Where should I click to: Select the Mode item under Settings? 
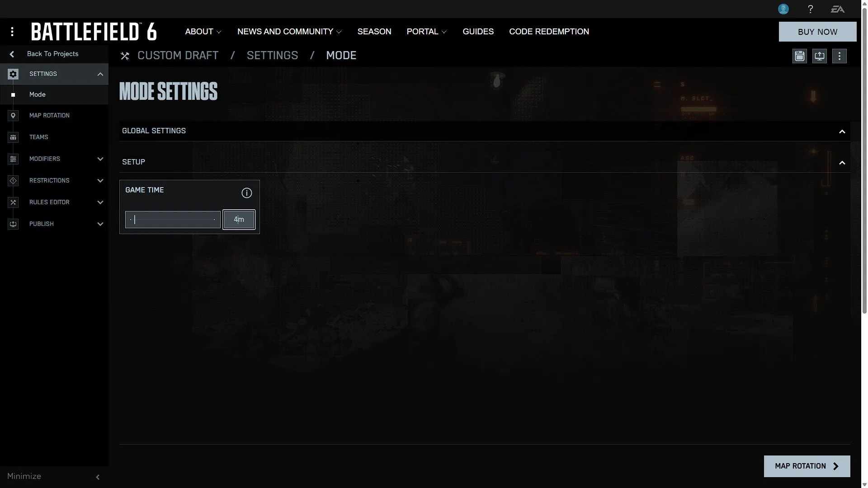(x=38, y=94)
